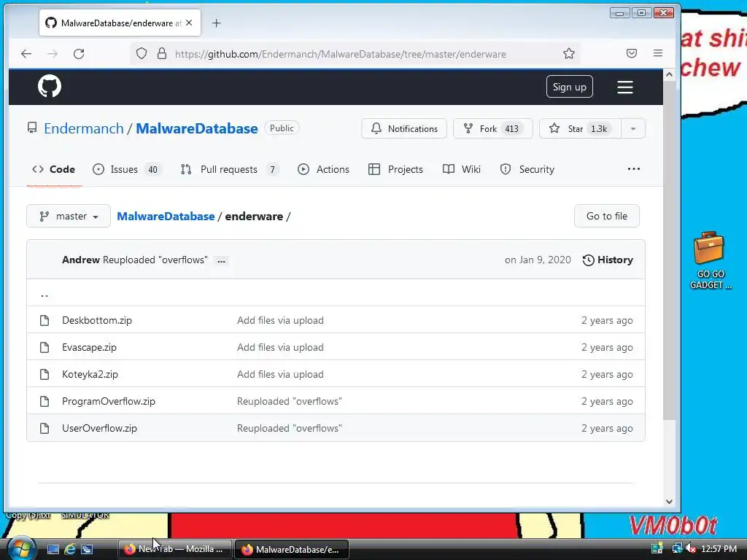747x560 pixels.
Task: Open the GitHub hamburger menu
Action: click(x=624, y=87)
